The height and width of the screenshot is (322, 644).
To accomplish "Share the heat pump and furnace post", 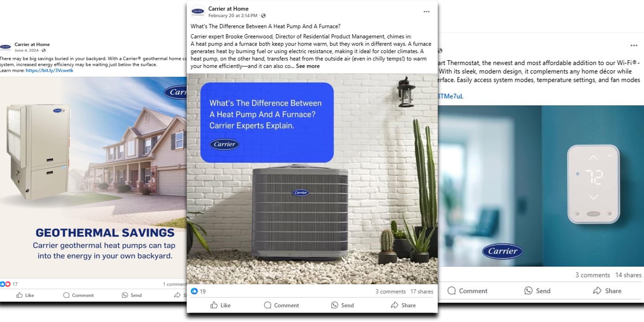I will 403,305.
